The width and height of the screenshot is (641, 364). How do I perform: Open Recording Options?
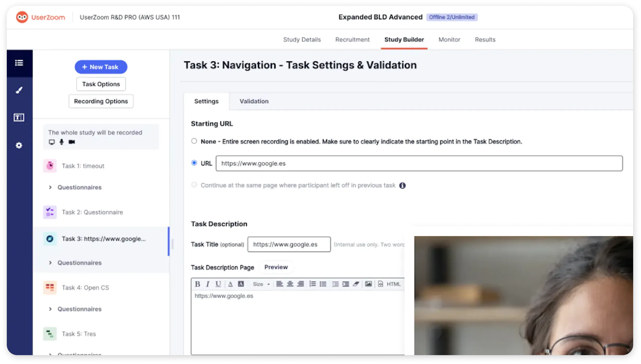[101, 101]
